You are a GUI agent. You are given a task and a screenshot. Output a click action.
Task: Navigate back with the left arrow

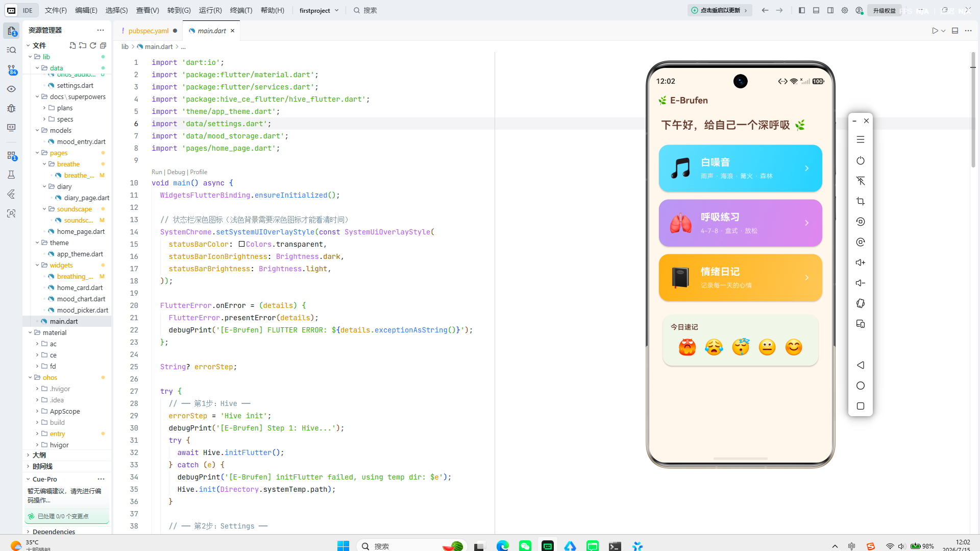[765, 10]
